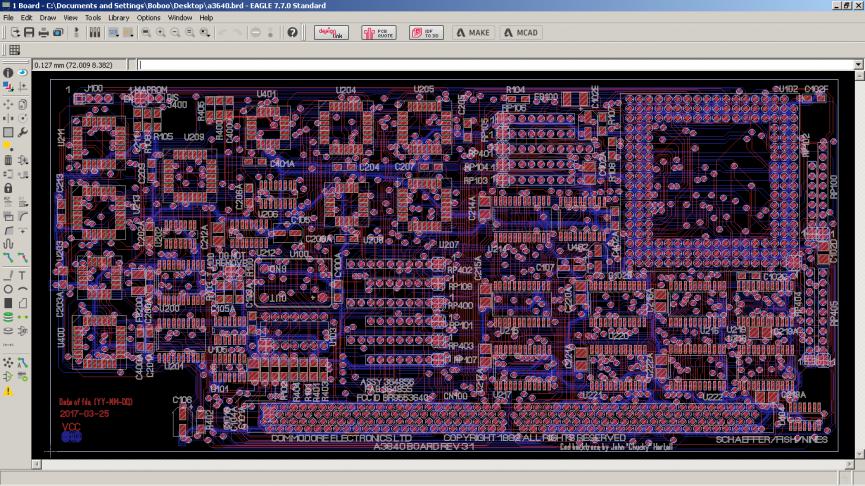This screenshot has height=486, width=865.
Task: Select the Via tool
Action: click(8, 317)
